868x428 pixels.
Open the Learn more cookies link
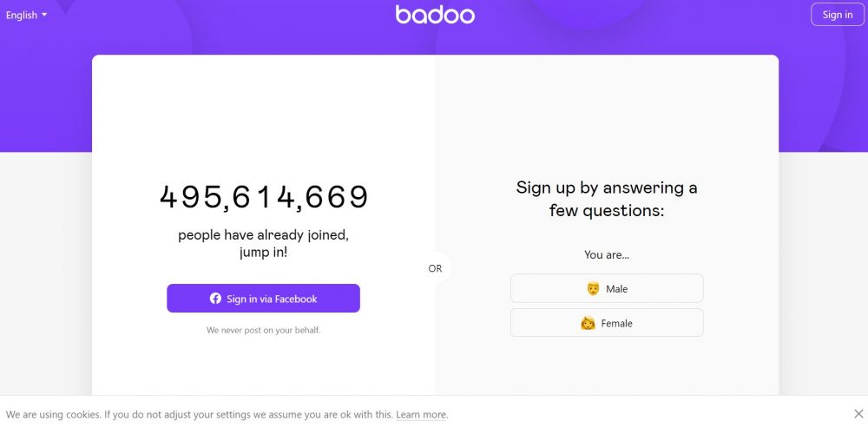(421, 415)
